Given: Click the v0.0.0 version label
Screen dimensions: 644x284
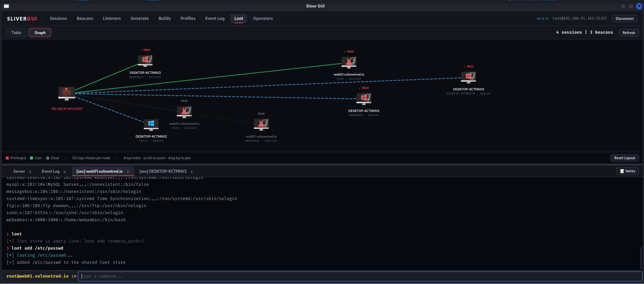Looking at the screenshot, I should tap(542, 19).
